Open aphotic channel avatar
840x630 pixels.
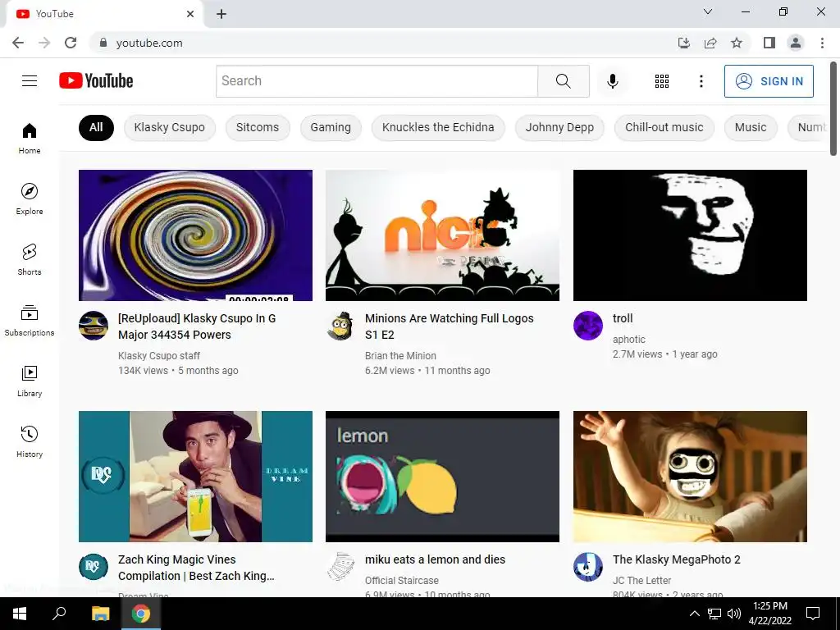point(588,325)
